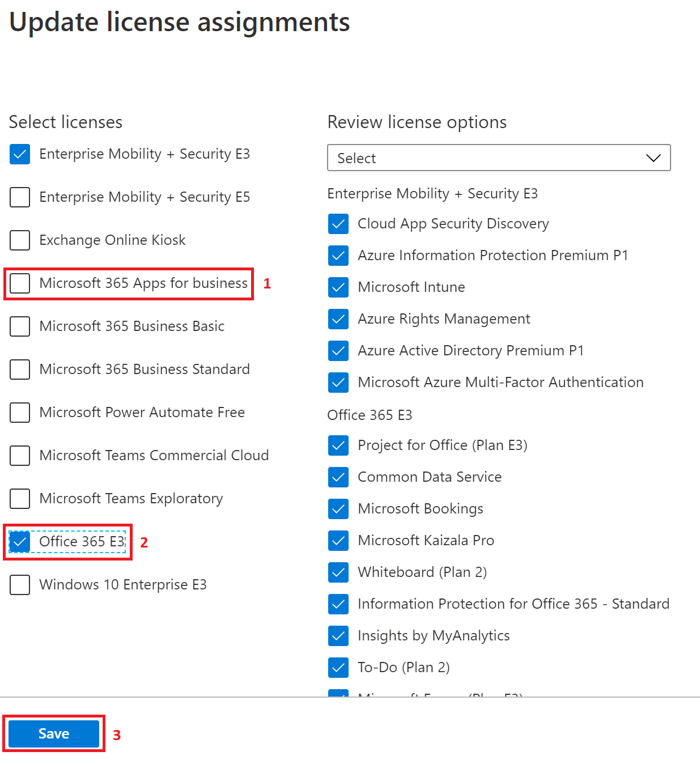Tick the Microsoft Teams Exploratory license
700x760 pixels.
coord(20,499)
